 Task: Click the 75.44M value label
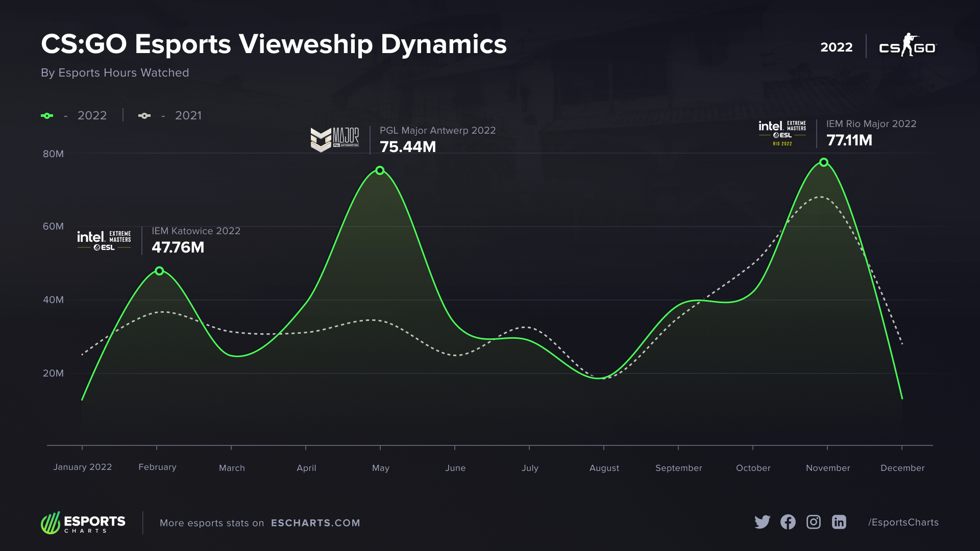408,147
